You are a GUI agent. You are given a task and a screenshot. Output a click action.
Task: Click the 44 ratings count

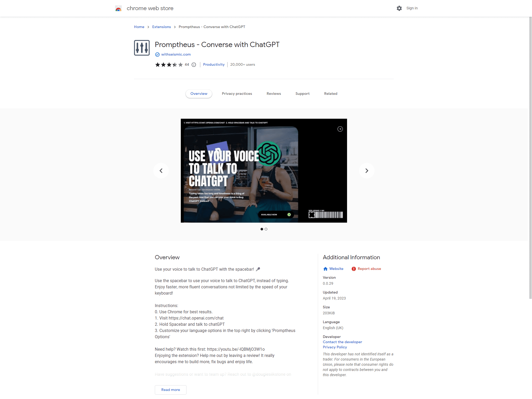187,65
